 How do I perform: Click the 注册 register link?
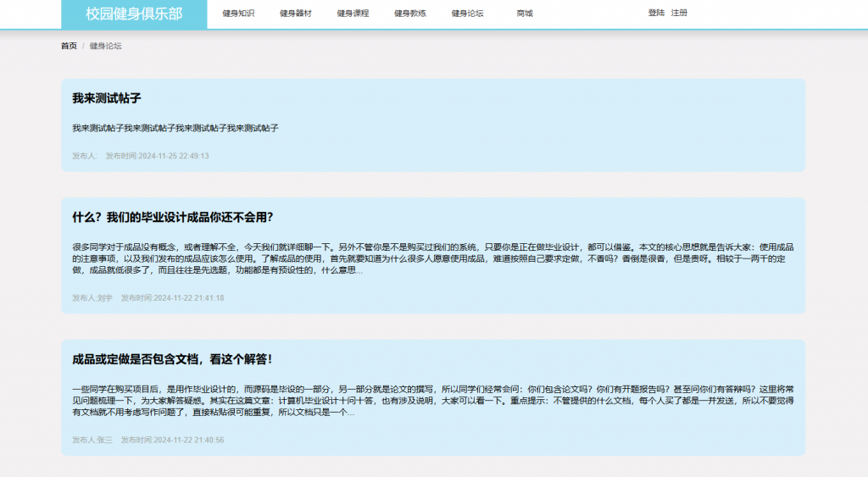[x=679, y=13]
